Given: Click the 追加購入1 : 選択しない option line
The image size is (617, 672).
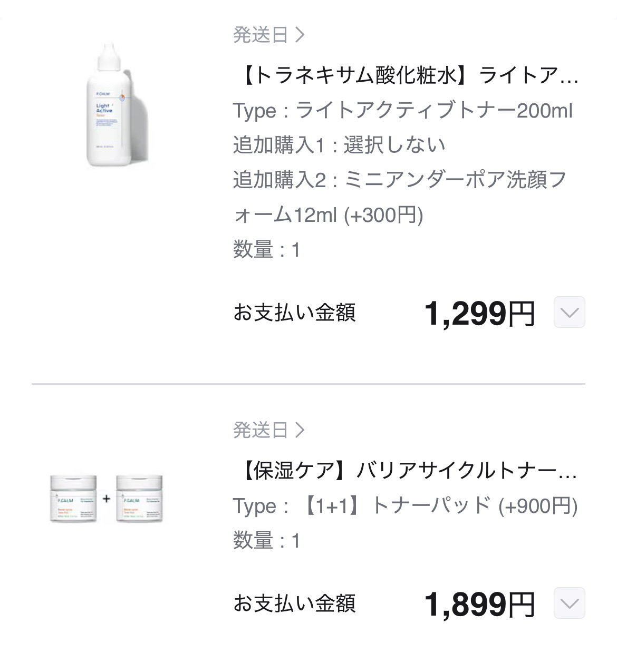Looking at the screenshot, I should 339,145.
